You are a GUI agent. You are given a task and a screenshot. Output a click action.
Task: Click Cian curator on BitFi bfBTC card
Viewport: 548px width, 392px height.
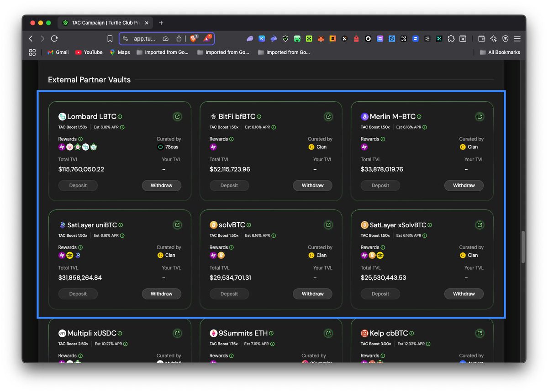(x=318, y=147)
